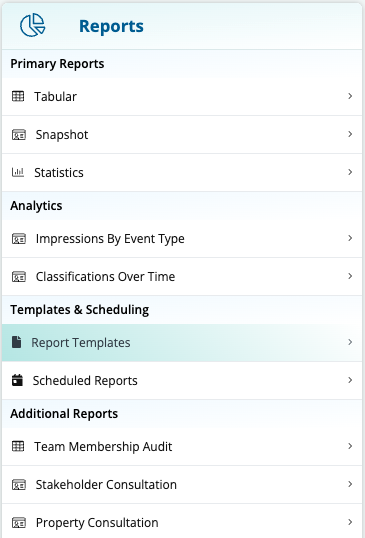
Task: Click the Reports pie chart icon
Action: (33, 25)
